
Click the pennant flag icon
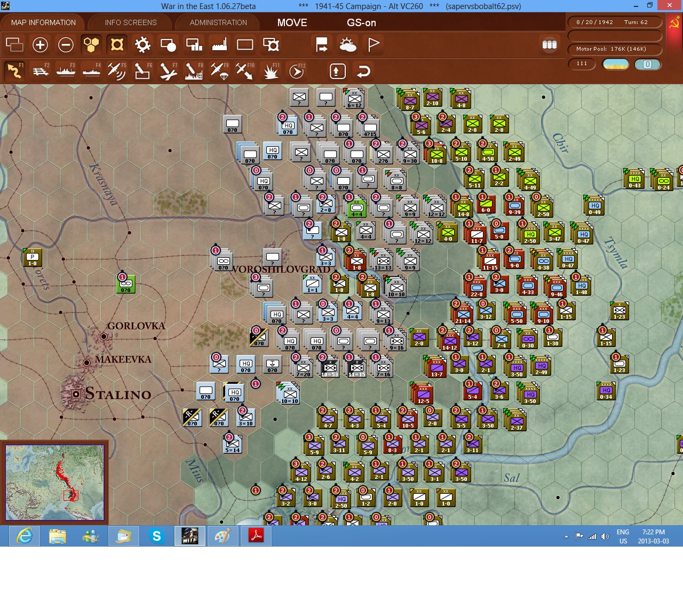point(374,44)
